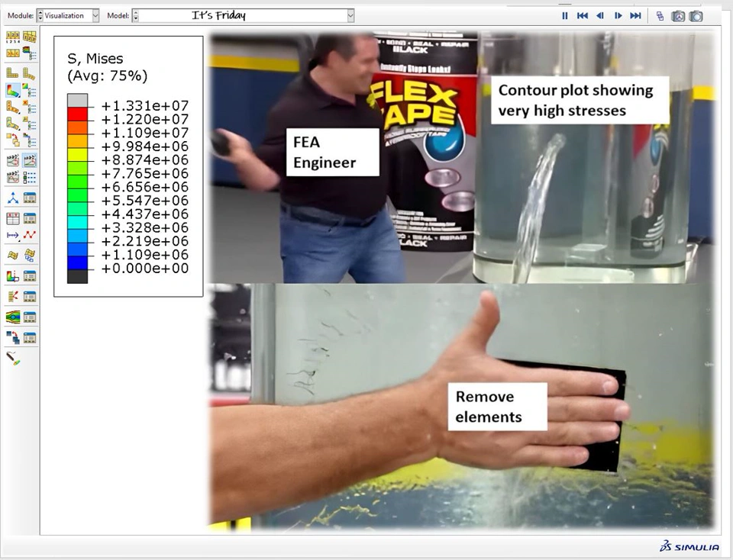
Task: Select the dark blue legend swatch near +1.109e+06
Action: click(x=78, y=263)
